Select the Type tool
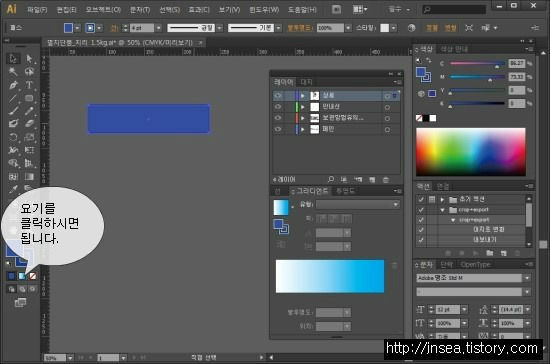The height and width of the screenshot is (364, 550). pyautogui.click(x=29, y=85)
